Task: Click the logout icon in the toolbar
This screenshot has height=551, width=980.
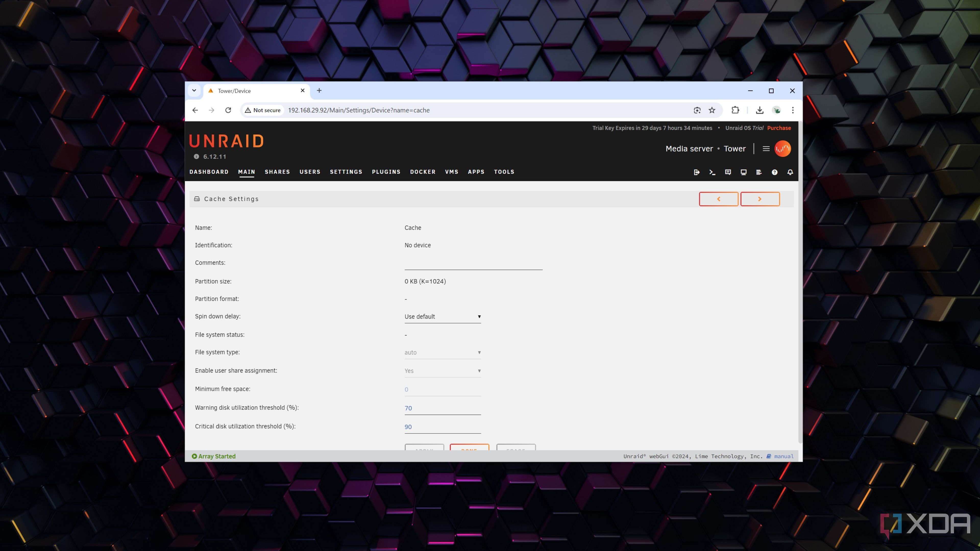Action: (x=697, y=172)
